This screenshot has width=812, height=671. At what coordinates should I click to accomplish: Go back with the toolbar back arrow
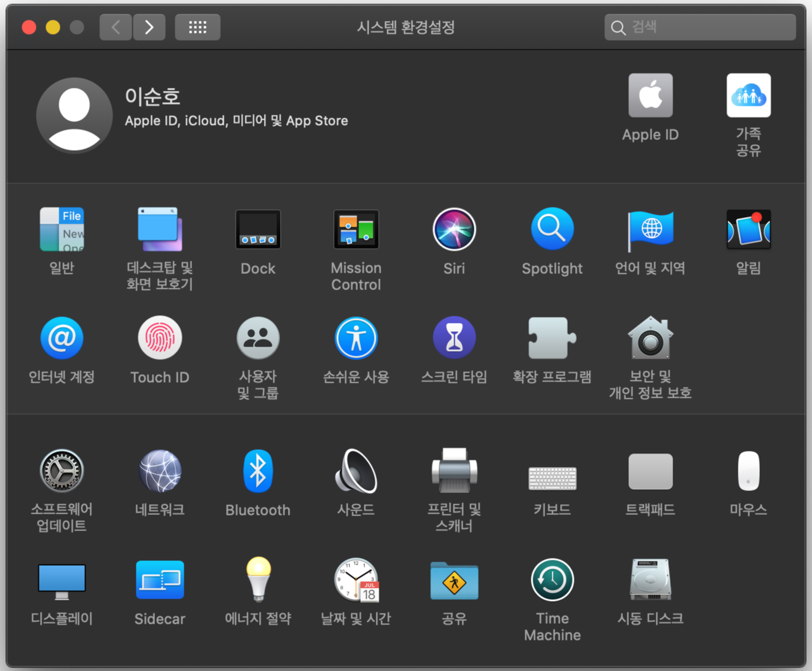[115, 28]
